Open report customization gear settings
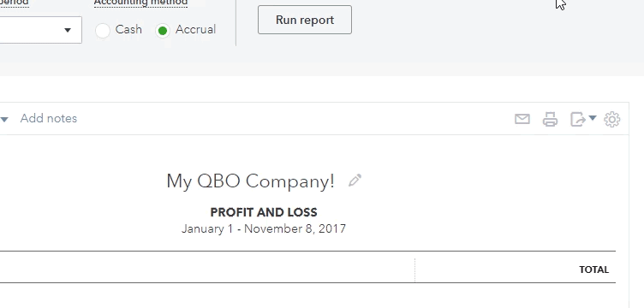This screenshot has width=644, height=308. pos(612,119)
